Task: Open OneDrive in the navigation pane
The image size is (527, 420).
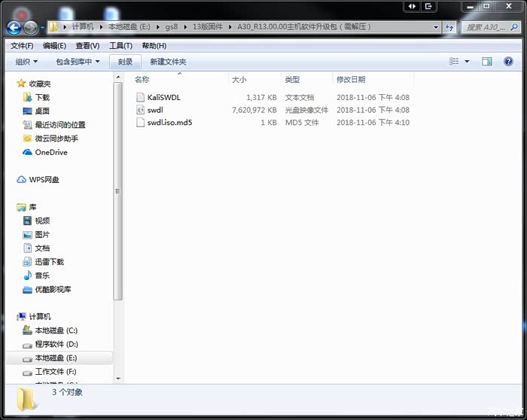Action: point(50,152)
